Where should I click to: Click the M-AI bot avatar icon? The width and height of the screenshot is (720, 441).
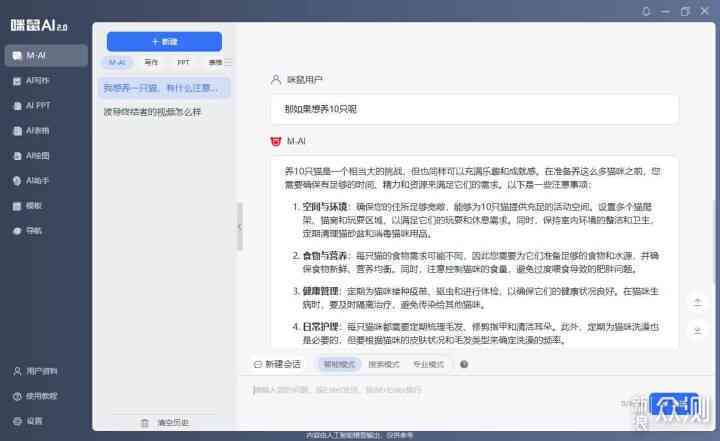tap(276, 141)
